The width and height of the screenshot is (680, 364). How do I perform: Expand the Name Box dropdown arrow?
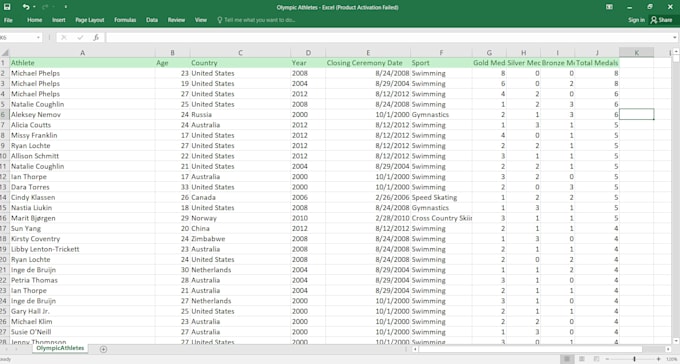coord(38,38)
